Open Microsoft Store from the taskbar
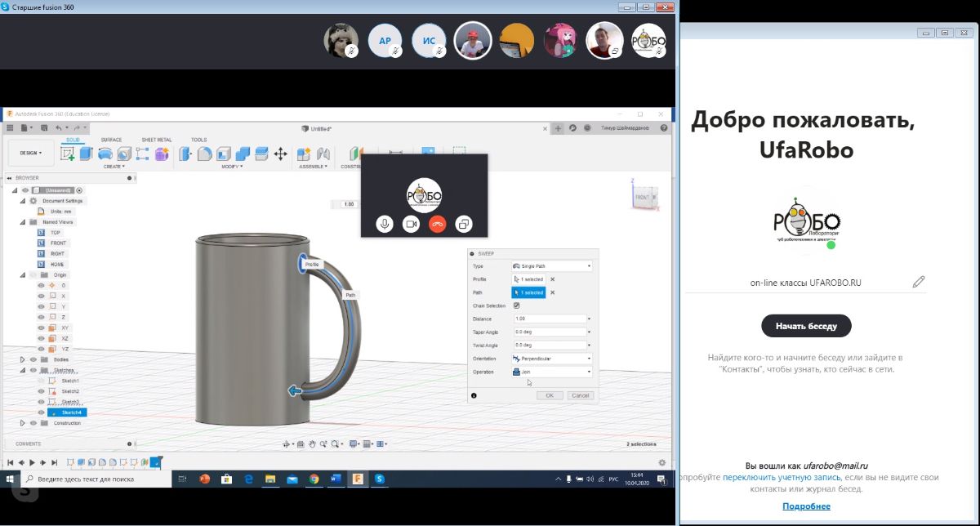 click(x=227, y=479)
